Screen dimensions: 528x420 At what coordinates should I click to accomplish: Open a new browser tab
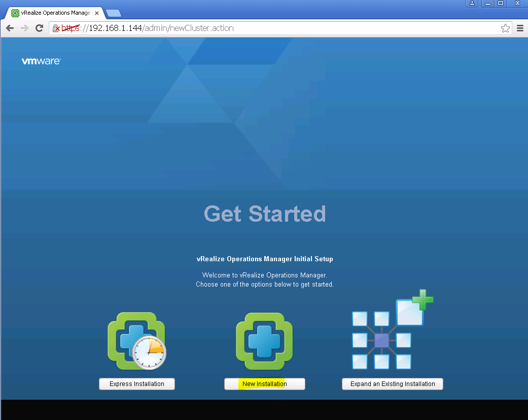(x=114, y=14)
